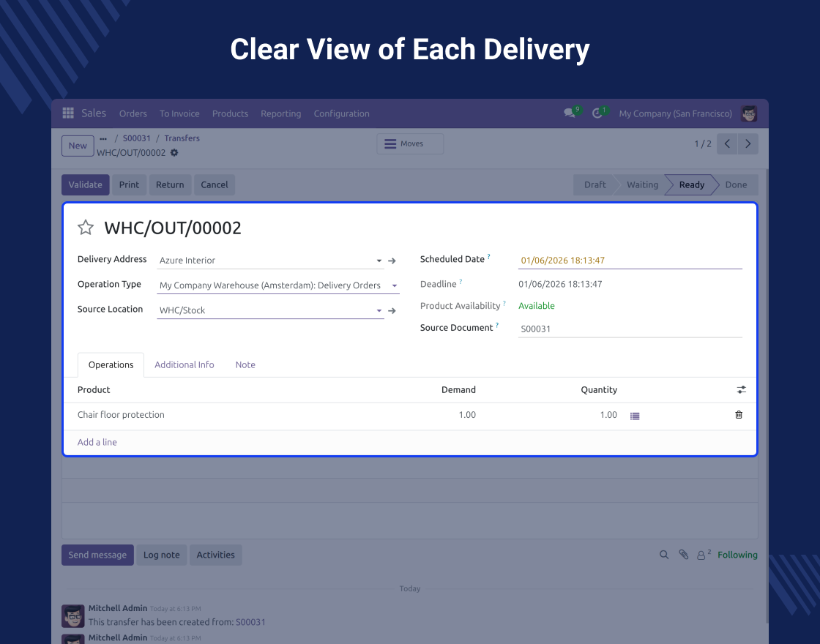Open the Reporting menu
The height and width of the screenshot is (644, 820).
pos(281,113)
